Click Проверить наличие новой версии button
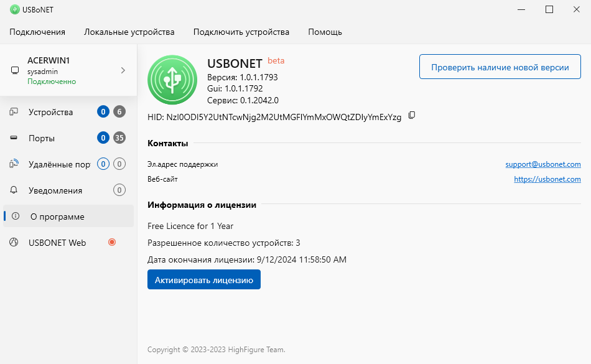 tap(500, 67)
